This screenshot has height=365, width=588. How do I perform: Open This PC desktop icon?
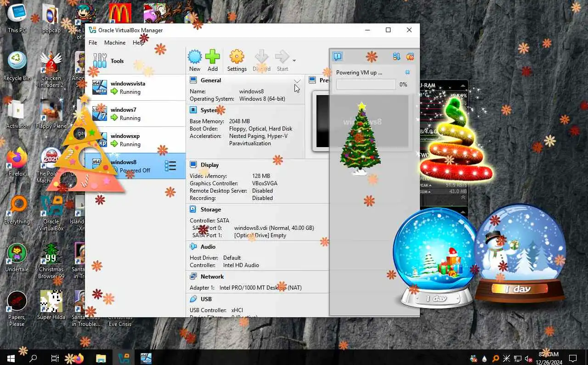(17, 18)
